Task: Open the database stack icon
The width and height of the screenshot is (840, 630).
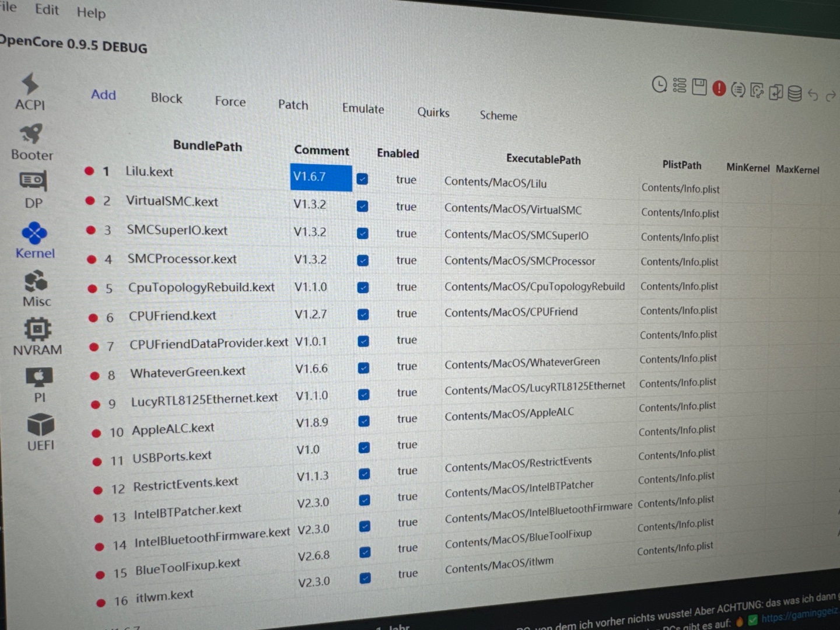Action: (x=794, y=93)
